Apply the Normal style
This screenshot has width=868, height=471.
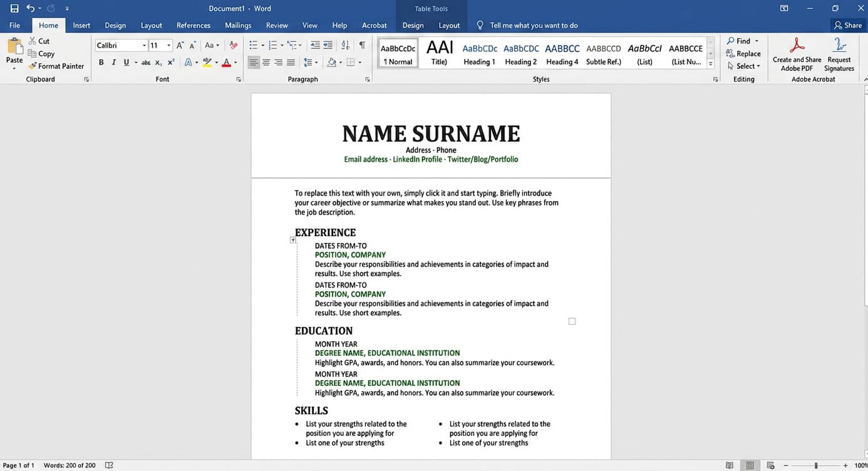[x=398, y=54]
